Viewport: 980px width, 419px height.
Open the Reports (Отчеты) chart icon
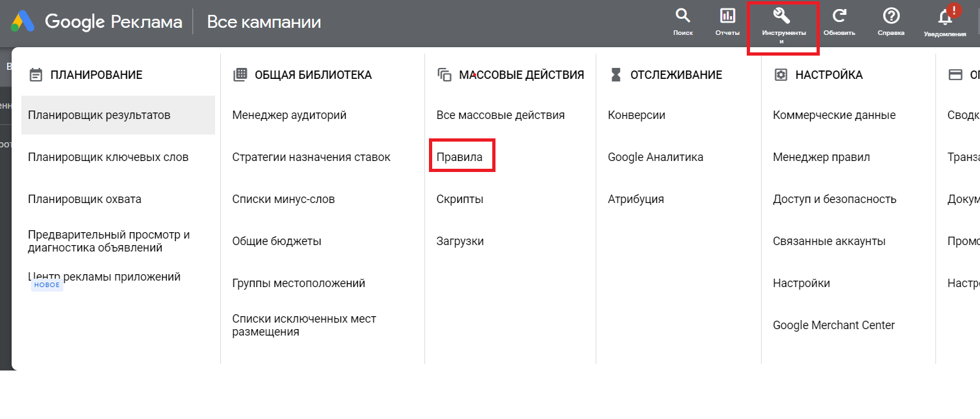tap(727, 16)
